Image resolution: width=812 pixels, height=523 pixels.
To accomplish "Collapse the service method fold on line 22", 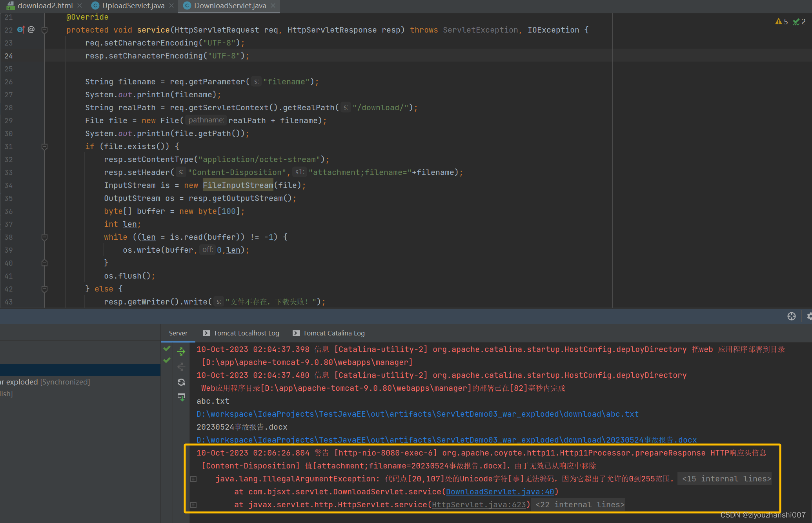I will 45,30.
